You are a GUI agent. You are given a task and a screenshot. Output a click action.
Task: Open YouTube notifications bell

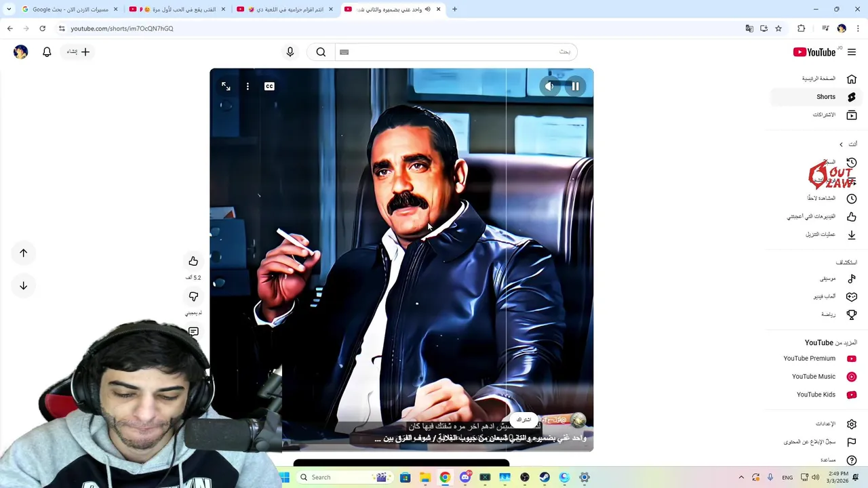pos(47,52)
